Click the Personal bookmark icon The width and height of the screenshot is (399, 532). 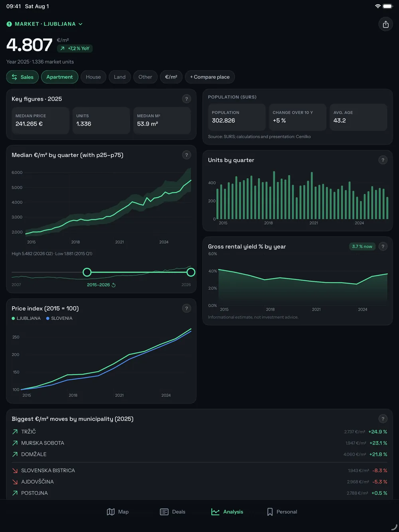tap(270, 512)
